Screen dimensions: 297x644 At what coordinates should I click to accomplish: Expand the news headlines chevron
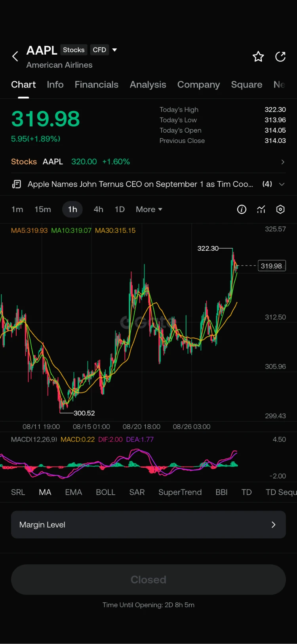click(x=282, y=184)
